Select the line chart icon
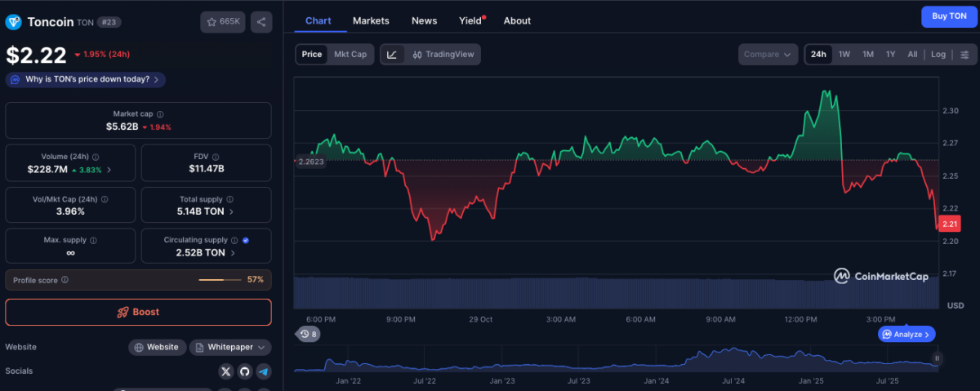 392,55
